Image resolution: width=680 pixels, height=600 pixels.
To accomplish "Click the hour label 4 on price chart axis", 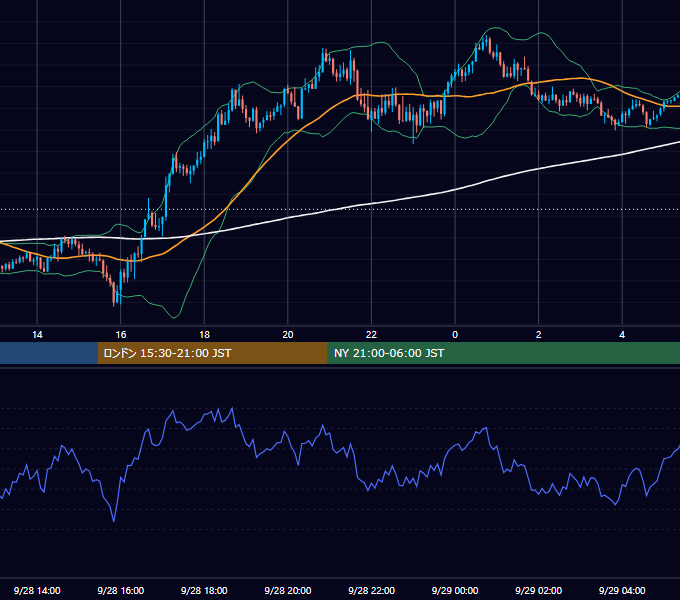I will [622, 335].
